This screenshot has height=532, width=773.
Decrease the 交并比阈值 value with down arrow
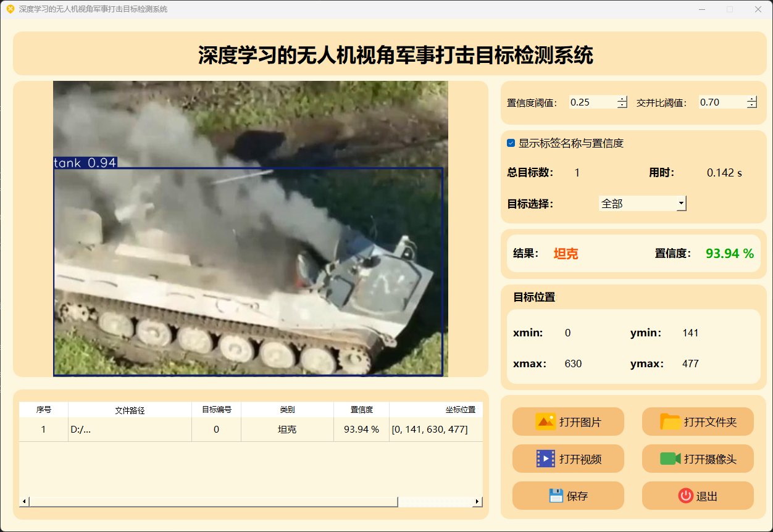coord(752,106)
